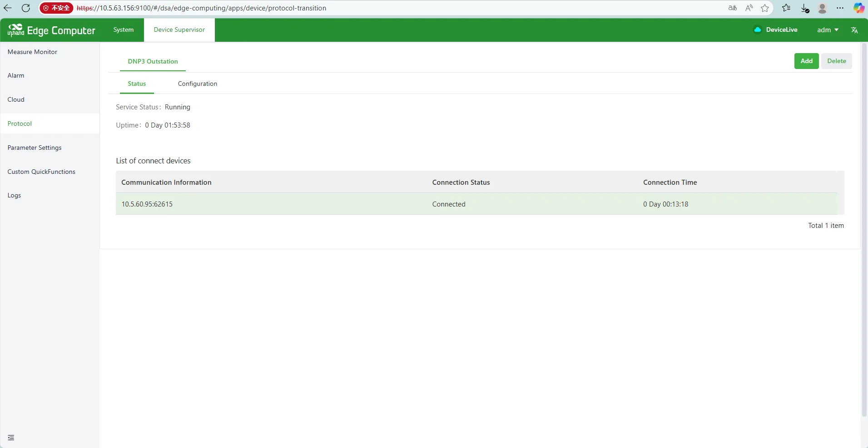Click the page vertical scrollbar
Screen dimensions: 868x448
[x=864, y=230]
